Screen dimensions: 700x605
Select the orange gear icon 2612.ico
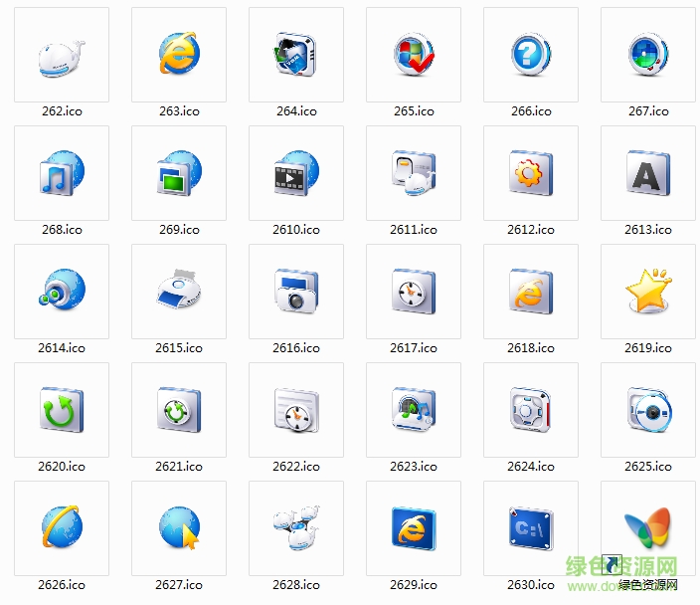pyautogui.click(x=531, y=173)
